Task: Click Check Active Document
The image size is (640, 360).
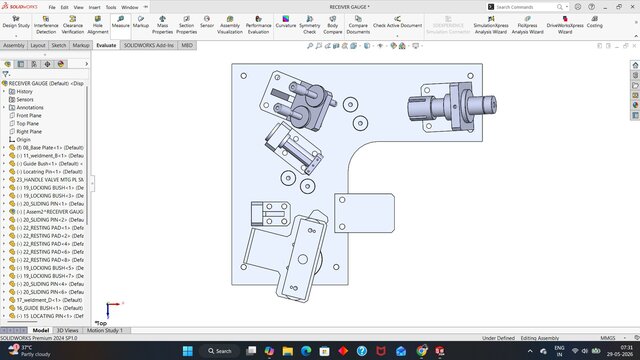Action: [397, 22]
